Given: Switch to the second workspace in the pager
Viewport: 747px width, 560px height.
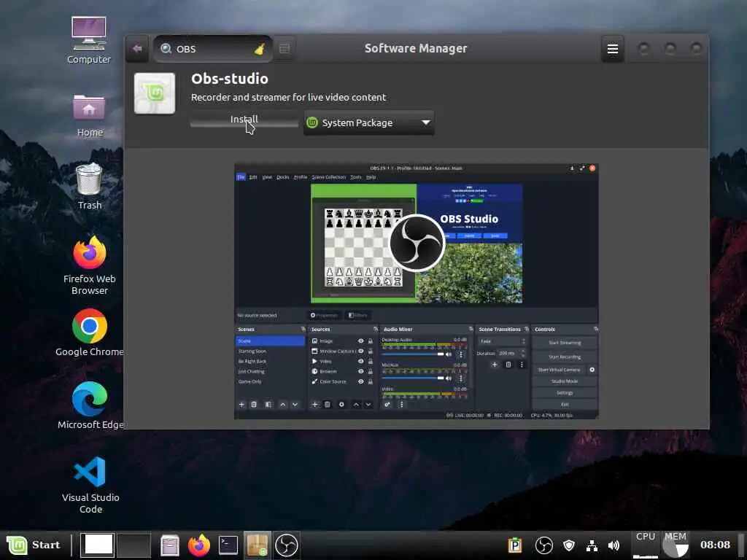Looking at the screenshot, I should point(133,545).
